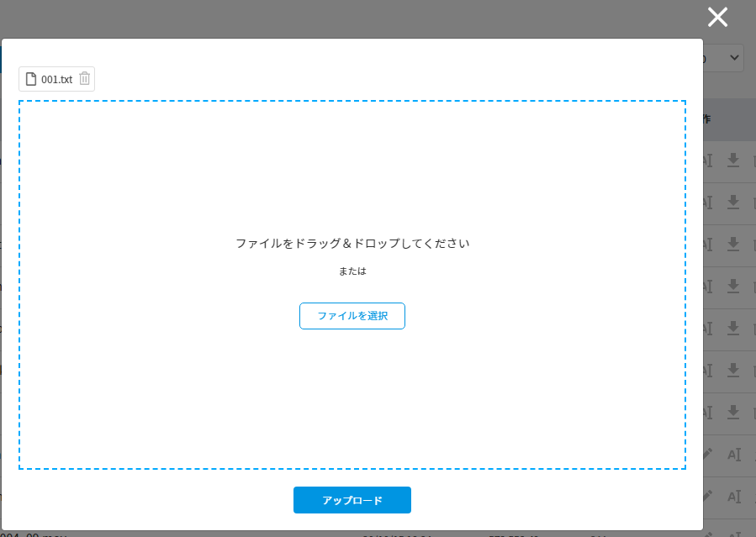The height and width of the screenshot is (537, 756).
Task: Click the download icon in the fifth row
Action: [733, 328]
